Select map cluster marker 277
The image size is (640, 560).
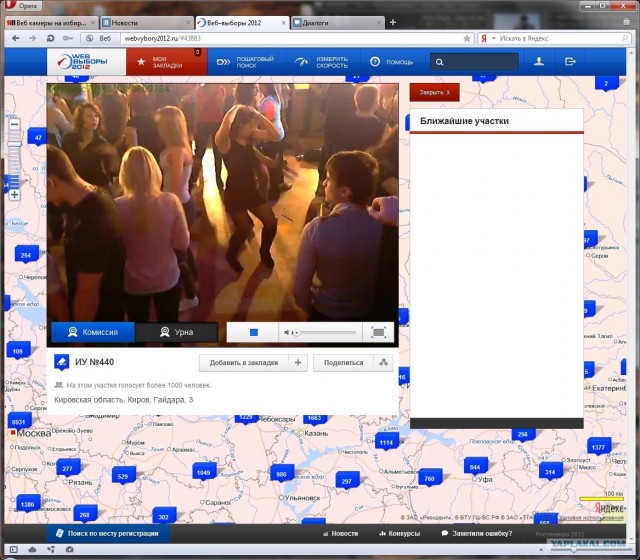click(x=67, y=468)
